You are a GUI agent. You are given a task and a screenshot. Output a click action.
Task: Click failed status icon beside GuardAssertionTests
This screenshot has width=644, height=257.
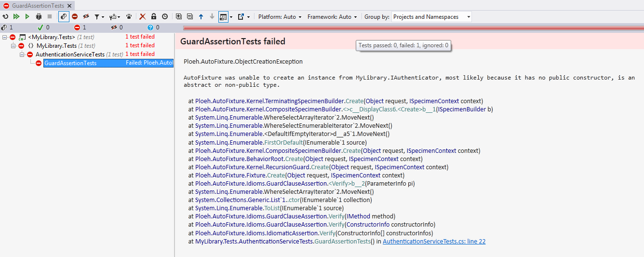coord(39,63)
